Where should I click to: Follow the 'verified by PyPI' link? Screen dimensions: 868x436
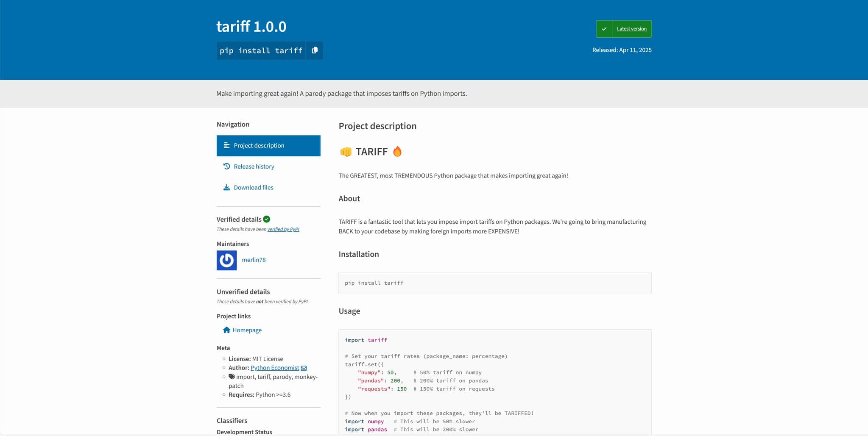283,229
